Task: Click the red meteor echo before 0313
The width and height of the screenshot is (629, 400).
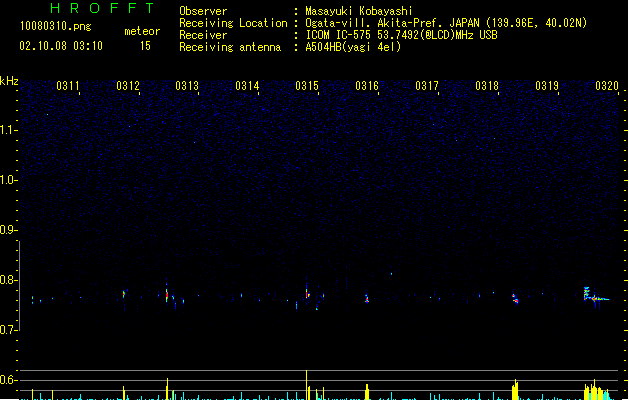Action: tap(167, 295)
